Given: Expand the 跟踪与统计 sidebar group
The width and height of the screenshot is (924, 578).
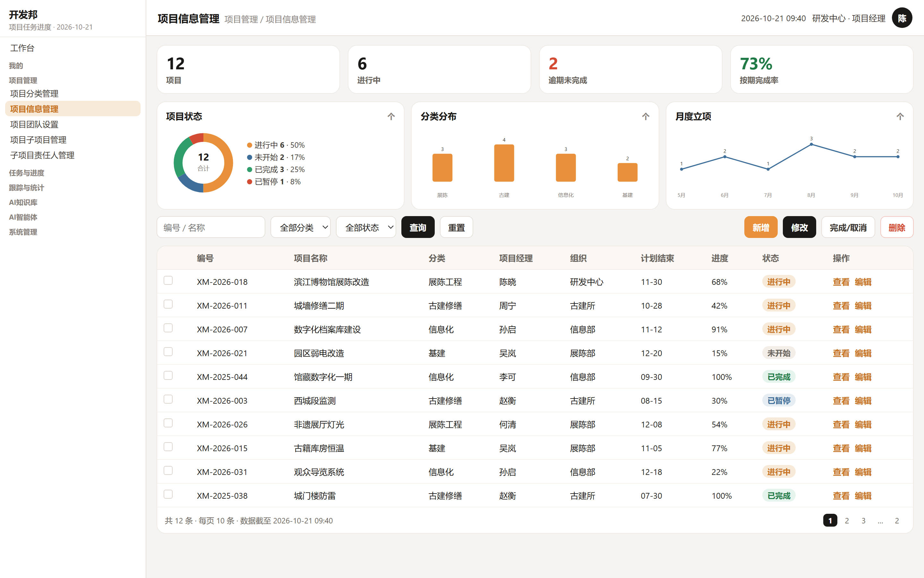Looking at the screenshot, I should tap(27, 188).
